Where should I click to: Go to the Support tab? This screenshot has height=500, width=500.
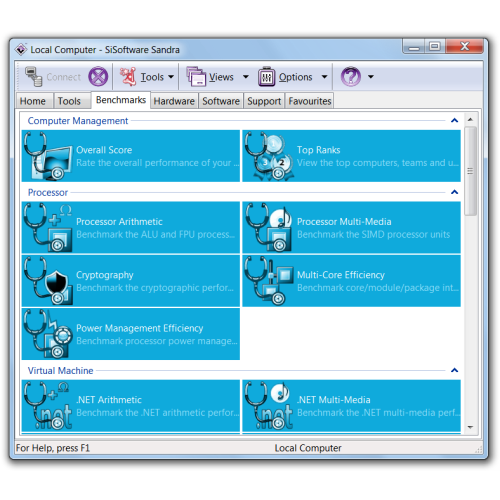(264, 101)
